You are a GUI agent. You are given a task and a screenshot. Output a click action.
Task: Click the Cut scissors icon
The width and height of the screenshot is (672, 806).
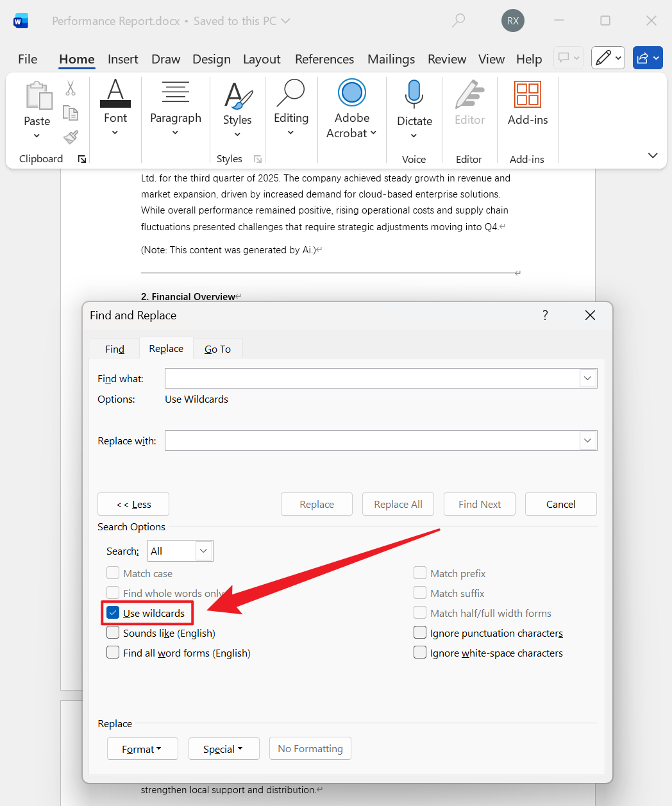pos(71,88)
